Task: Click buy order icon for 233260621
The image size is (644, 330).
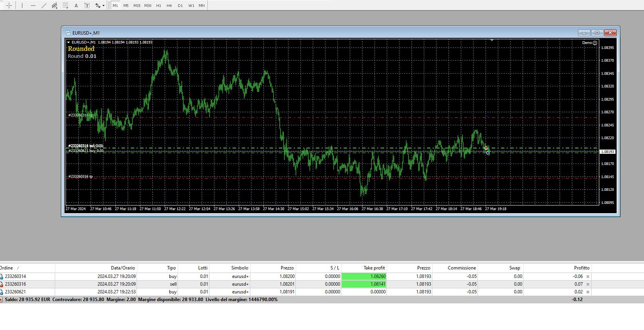Action: pyautogui.click(x=2, y=292)
